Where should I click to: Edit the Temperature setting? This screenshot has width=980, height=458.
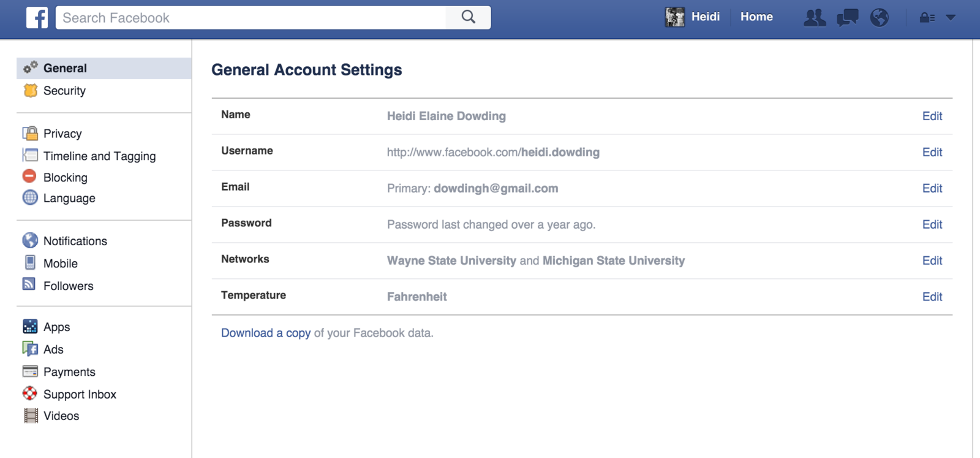point(932,297)
